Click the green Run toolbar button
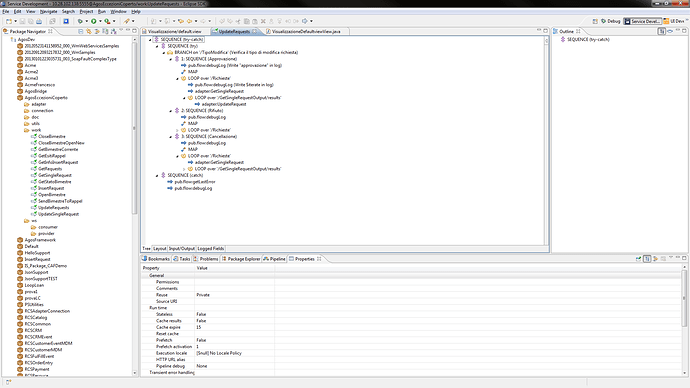This screenshot has height=388, width=690. (x=94, y=21)
